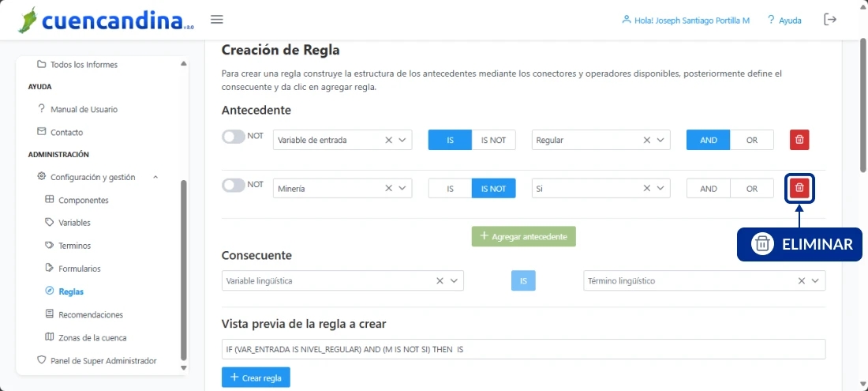The height and width of the screenshot is (391, 868).
Task: Open Recomendaciones in the sidebar
Action: (x=91, y=314)
